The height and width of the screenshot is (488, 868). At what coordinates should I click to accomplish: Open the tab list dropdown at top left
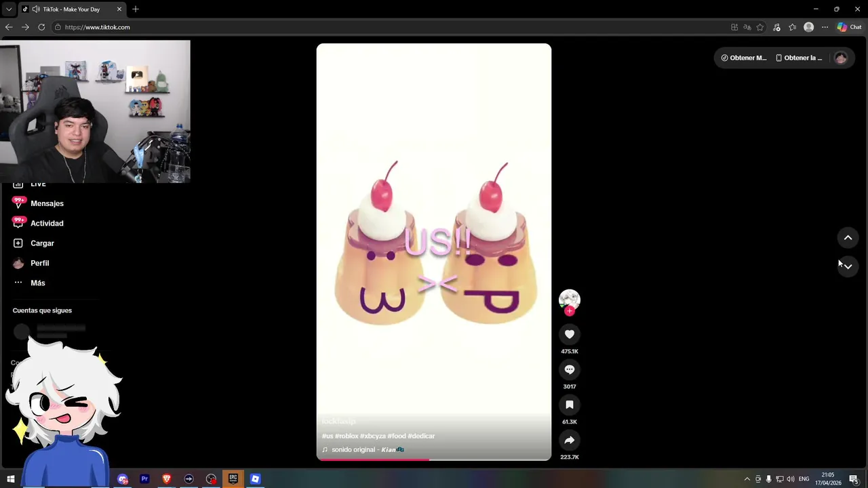pos(9,9)
